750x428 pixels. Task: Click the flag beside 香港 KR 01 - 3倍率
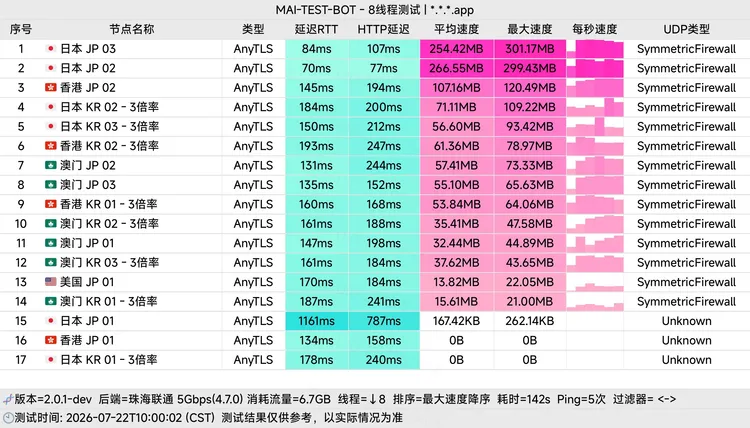click(51, 204)
